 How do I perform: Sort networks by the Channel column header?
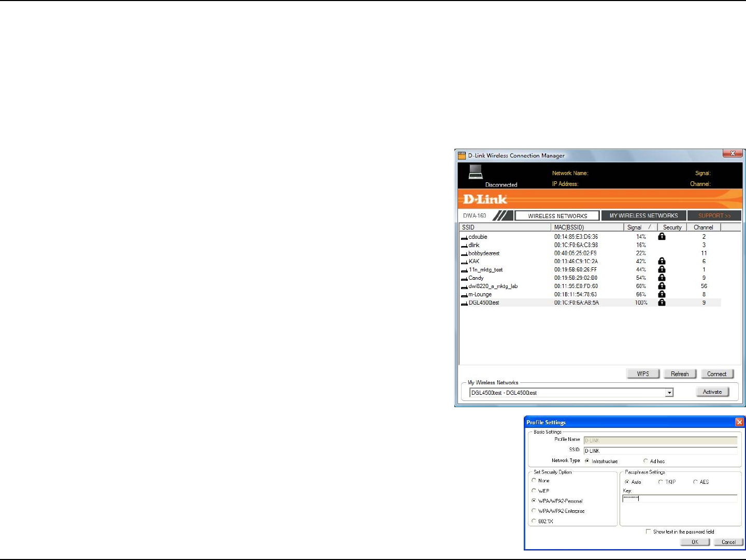tap(704, 227)
